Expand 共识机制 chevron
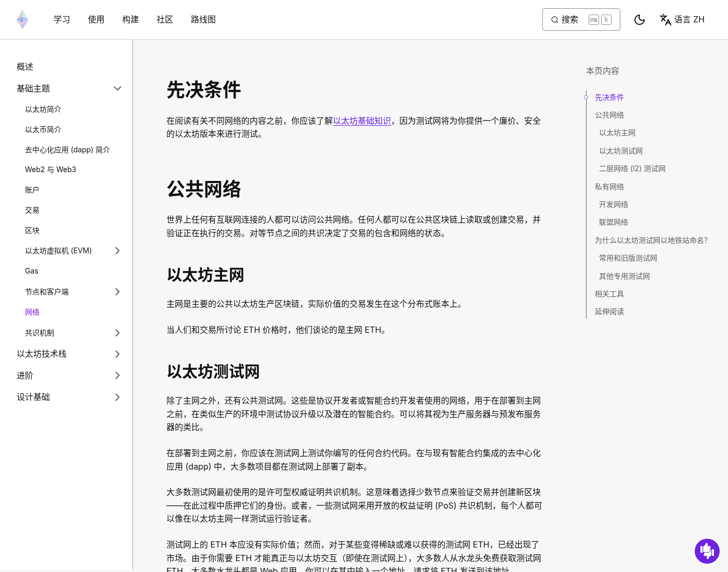The width and height of the screenshot is (728, 572). 118,333
